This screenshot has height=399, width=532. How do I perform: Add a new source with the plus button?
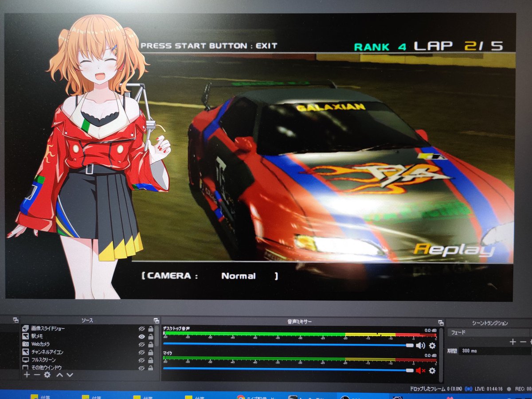[x=26, y=375]
